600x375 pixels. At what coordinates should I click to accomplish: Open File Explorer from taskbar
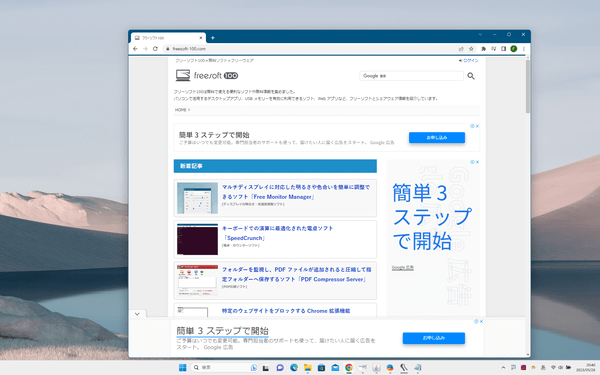pyautogui.click(x=307, y=368)
